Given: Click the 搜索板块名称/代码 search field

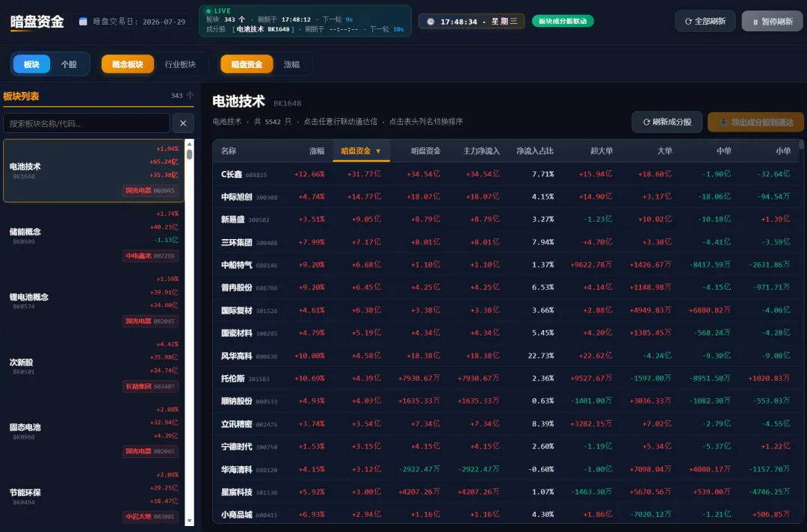Looking at the screenshot, I should (x=87, y=123).
